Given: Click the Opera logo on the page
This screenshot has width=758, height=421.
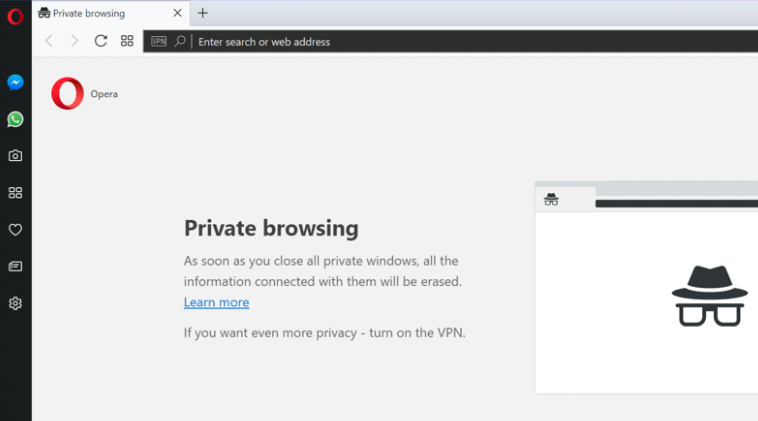Looking at the screenshot, I should (x=68, y=94).
